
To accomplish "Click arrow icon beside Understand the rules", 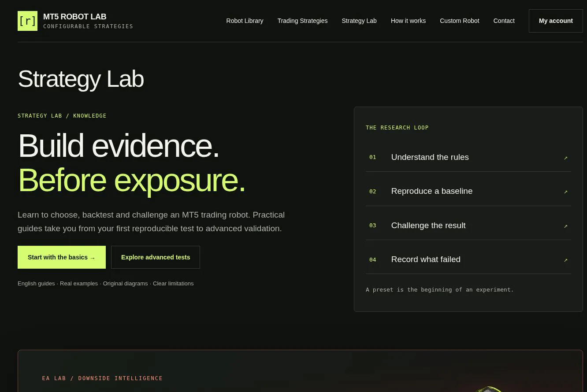I will point(566,158).
